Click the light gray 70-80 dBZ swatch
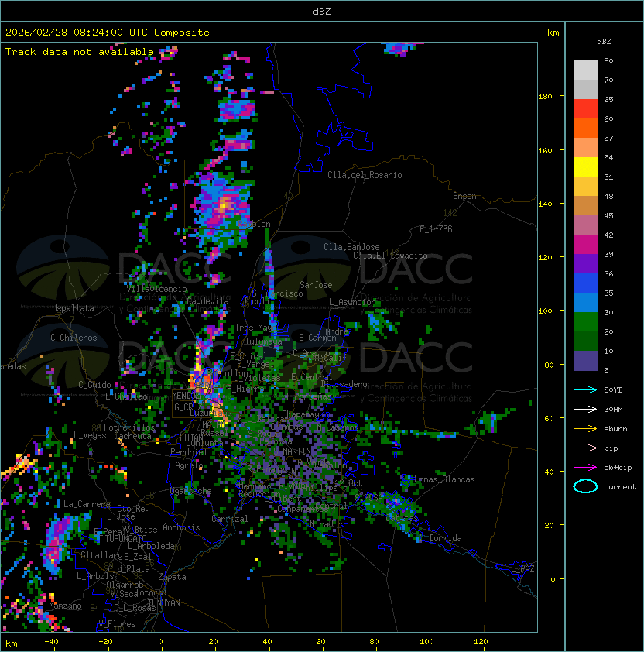 [585, 70]
